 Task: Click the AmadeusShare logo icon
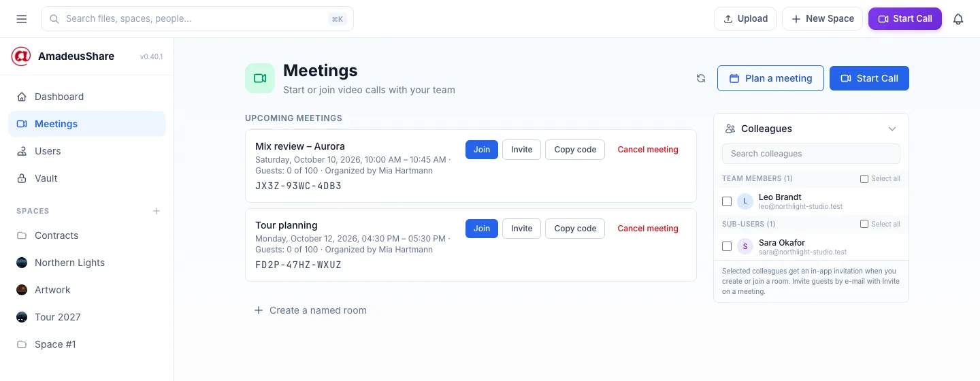coord(21,56)
